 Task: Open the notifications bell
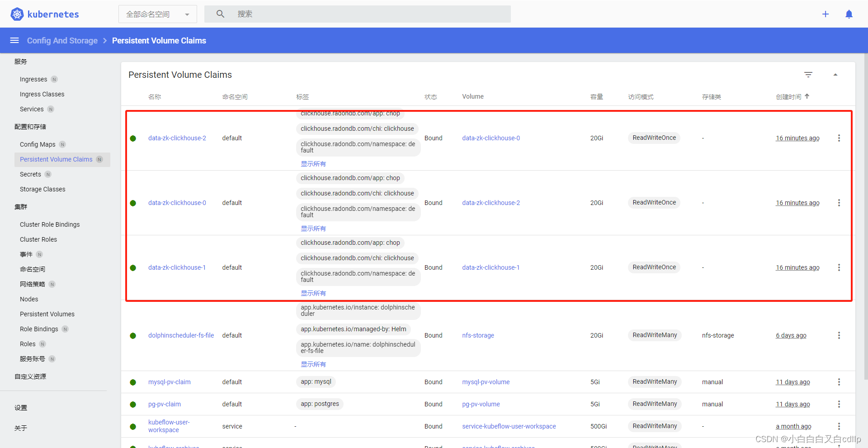tap(849, 14)
